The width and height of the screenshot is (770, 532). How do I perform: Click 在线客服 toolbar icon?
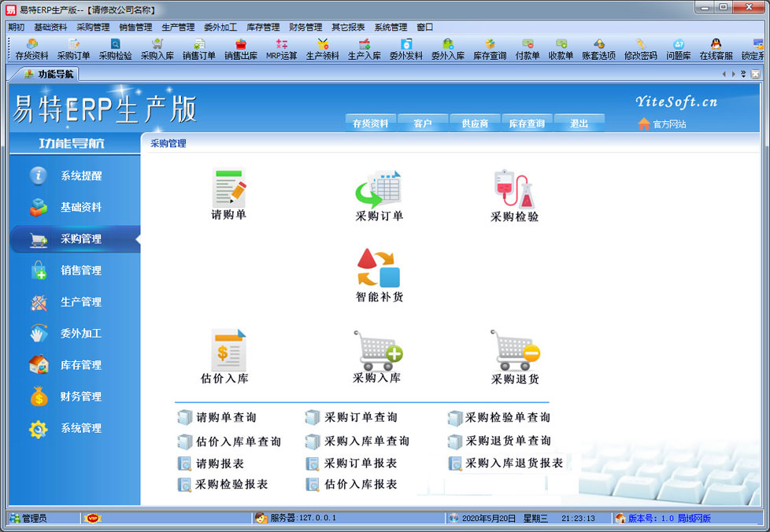pyautogui.click(x=716, y=50)
